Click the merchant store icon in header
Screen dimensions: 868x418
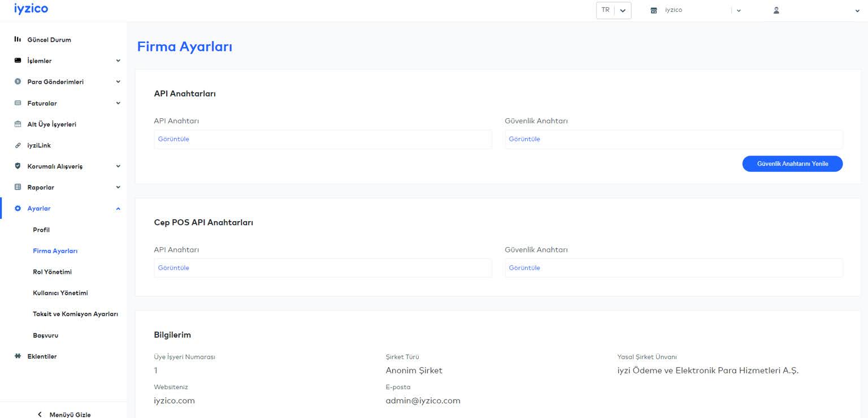tap(654, 10)
